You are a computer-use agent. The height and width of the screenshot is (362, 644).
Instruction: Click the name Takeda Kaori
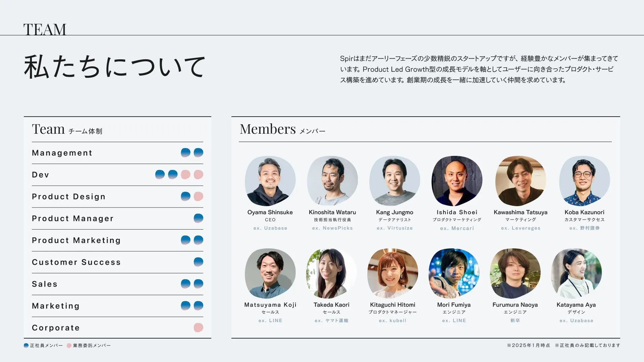[x=331, y=305]
